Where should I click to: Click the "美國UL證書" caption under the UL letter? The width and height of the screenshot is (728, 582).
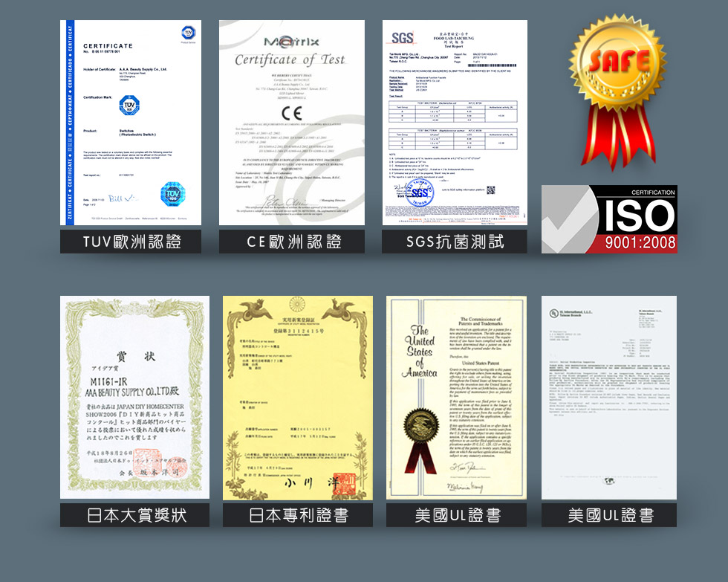[611, 515]
